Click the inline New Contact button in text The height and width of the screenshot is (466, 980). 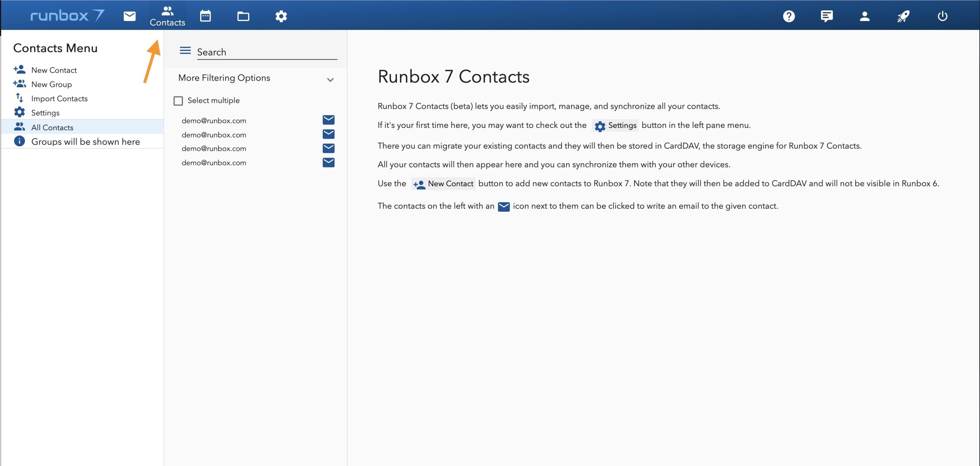click(443, 184)
